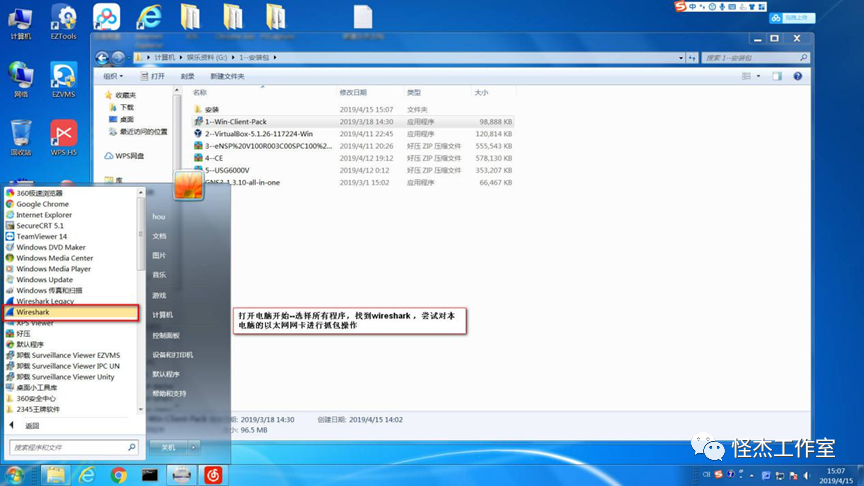Click the WPS H5 desktop icon
Screen dimensions: 864x486
64,136
